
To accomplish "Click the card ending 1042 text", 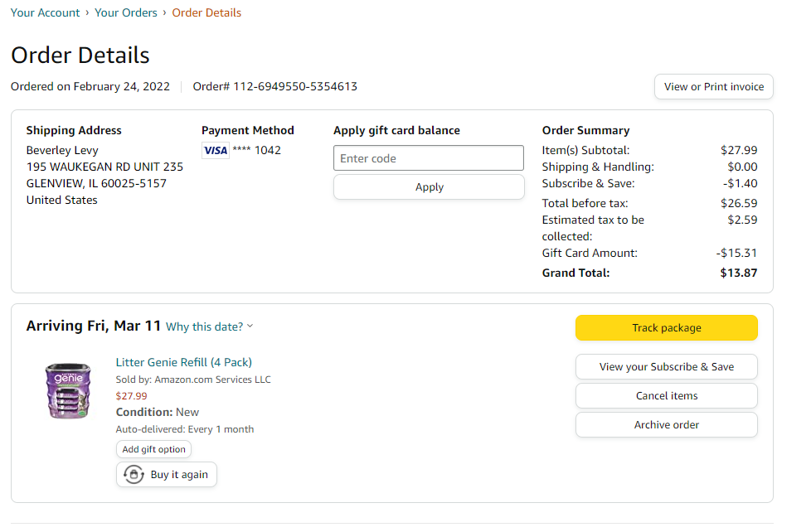I will pos(256,151).
